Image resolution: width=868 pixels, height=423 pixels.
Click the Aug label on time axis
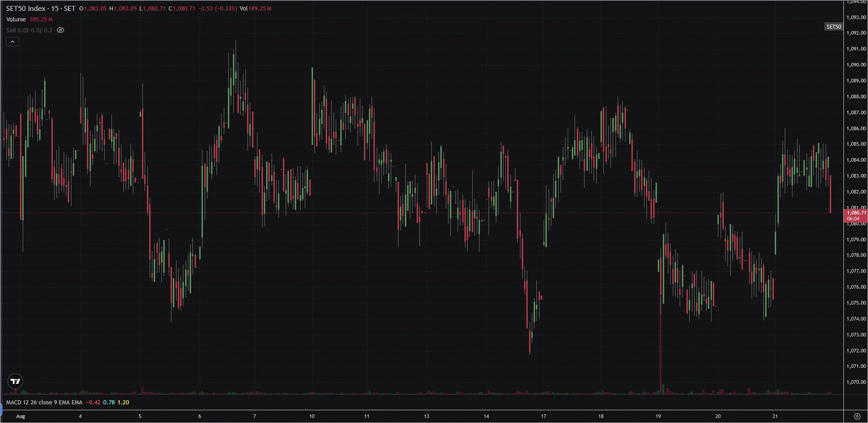tap(20, 416)
